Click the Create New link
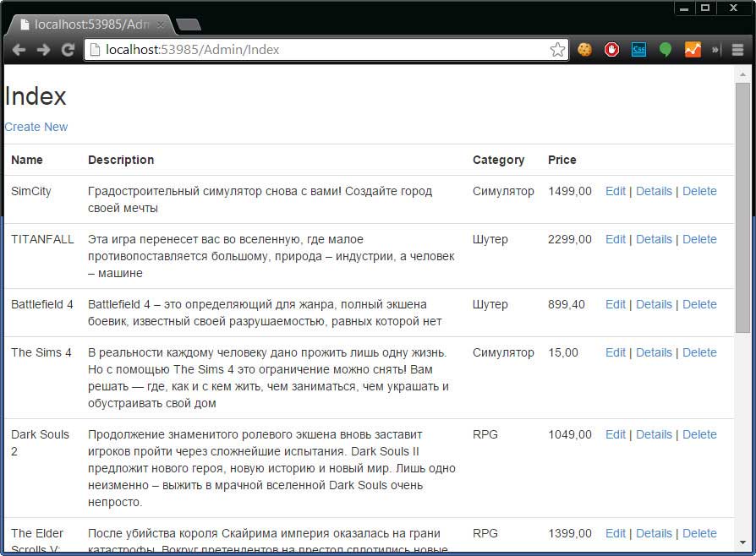Screen dimensions: 756x556 pyautogui.click(x=36, y=127)
